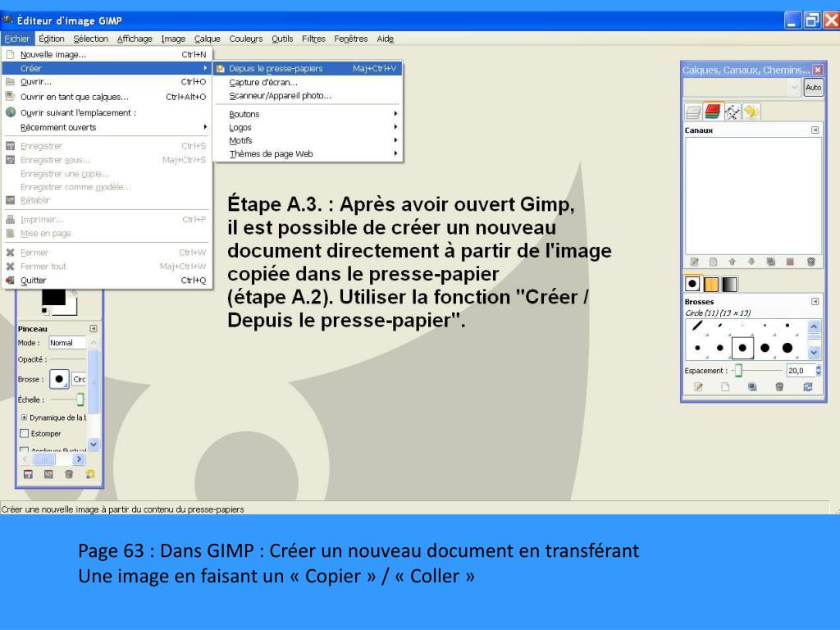The height and width of the screenshot is (630, 840).
Task: Click the Brosse brush preview button
Action: 59,379
